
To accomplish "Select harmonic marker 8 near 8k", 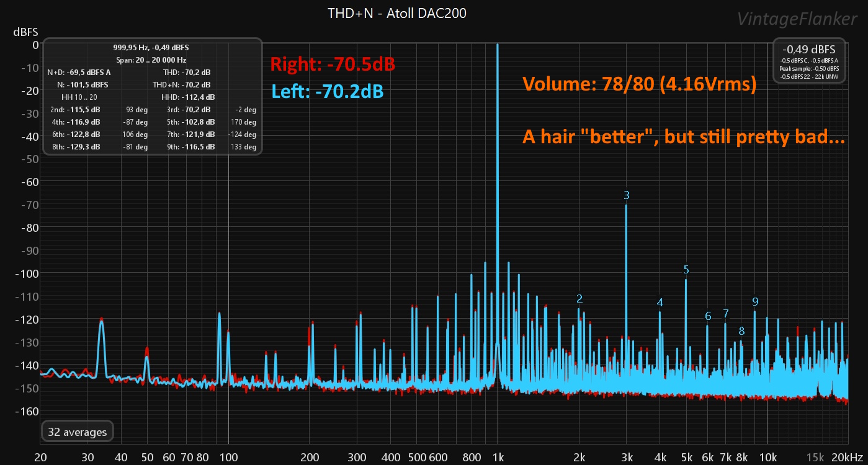I will [x=741, y=331].
